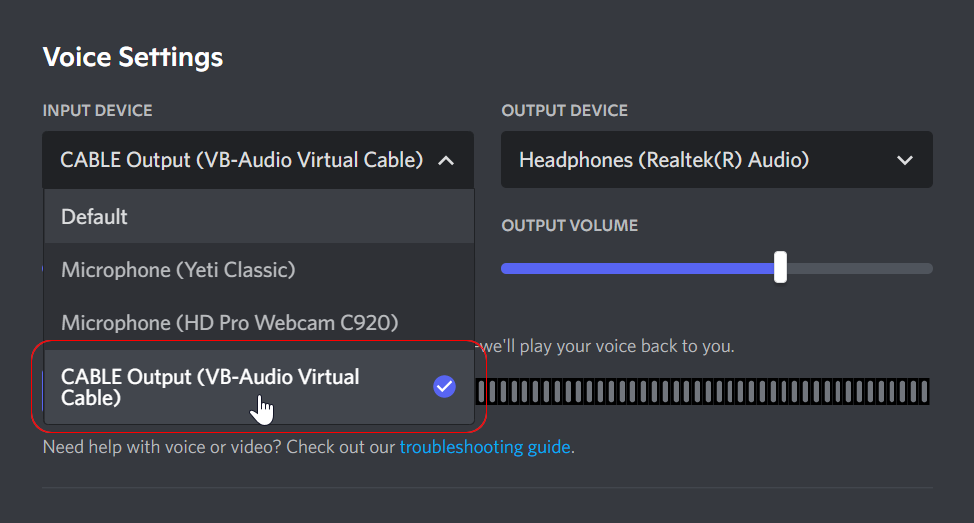Click the OUTPUT DEVICE label
The image size is (974, 523).
[x=565, y=111]
